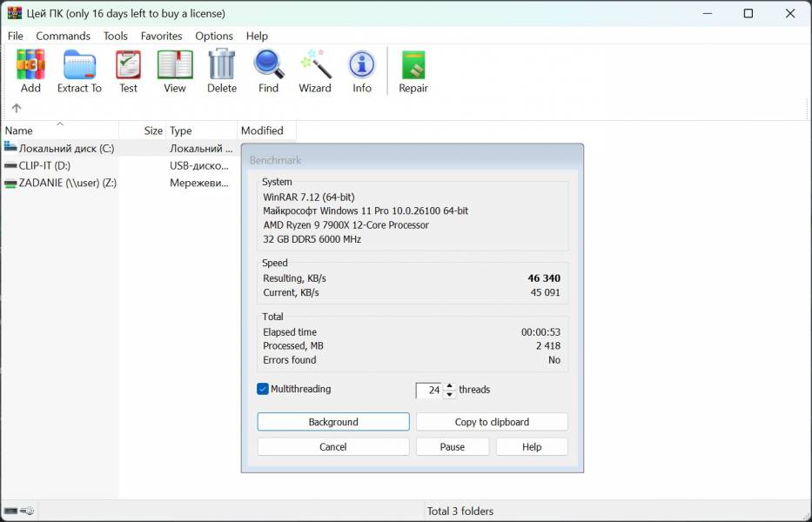Pause the running benchmark

[452, 446]
